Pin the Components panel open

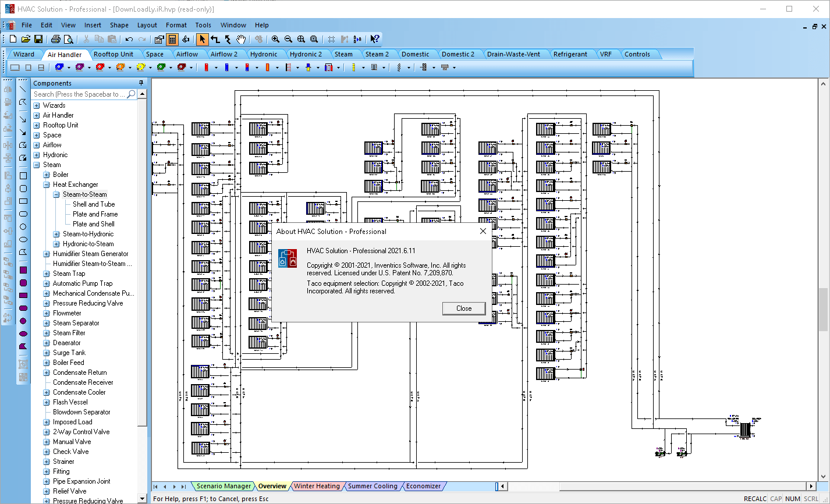[140, 83]
